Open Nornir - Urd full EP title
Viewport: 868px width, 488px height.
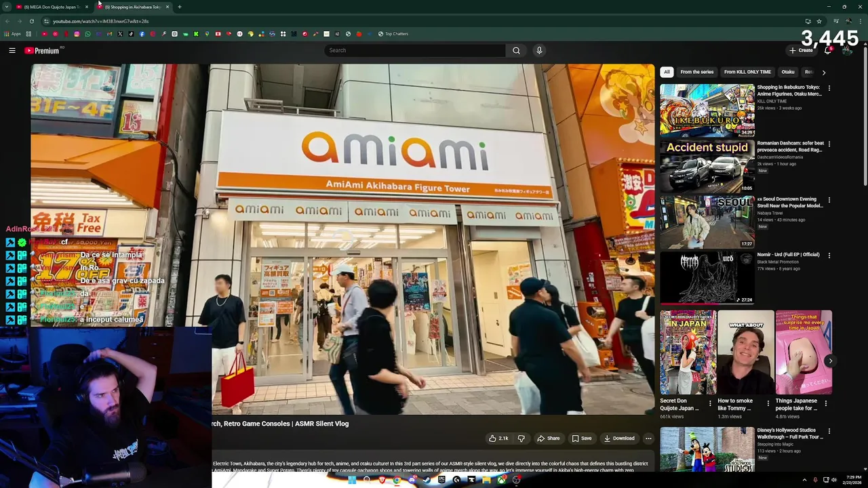pos(789,255)
